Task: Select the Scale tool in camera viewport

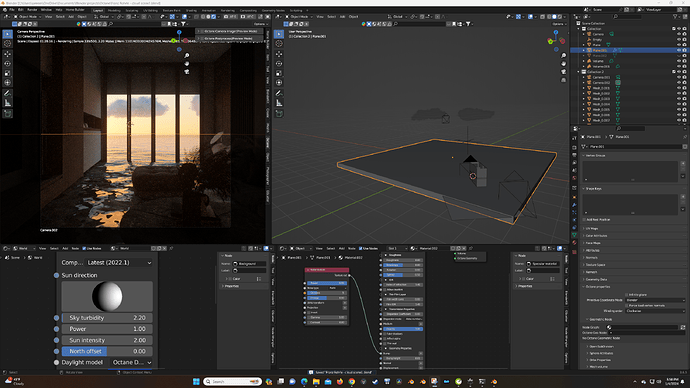Action: 7,73
